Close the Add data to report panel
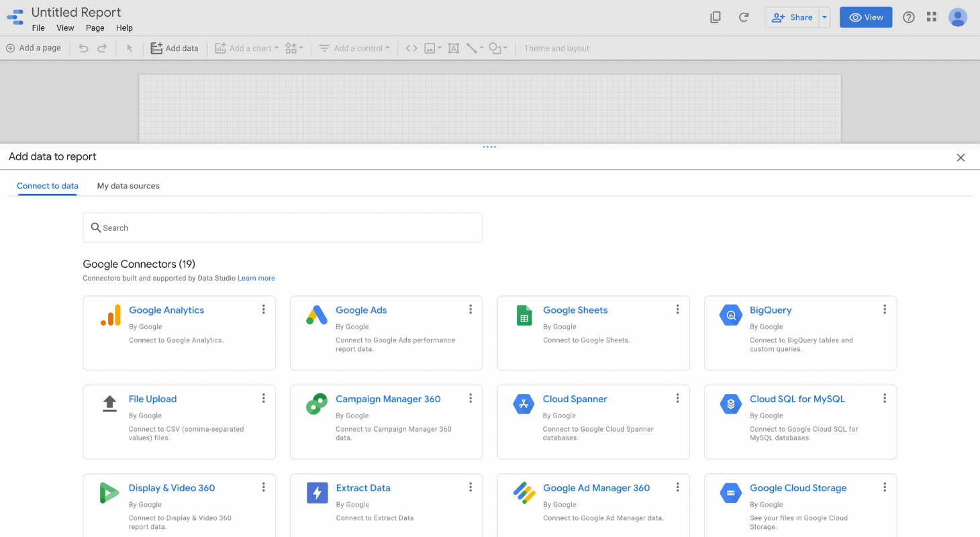This screenshot has height=537, width=980. 961,158
